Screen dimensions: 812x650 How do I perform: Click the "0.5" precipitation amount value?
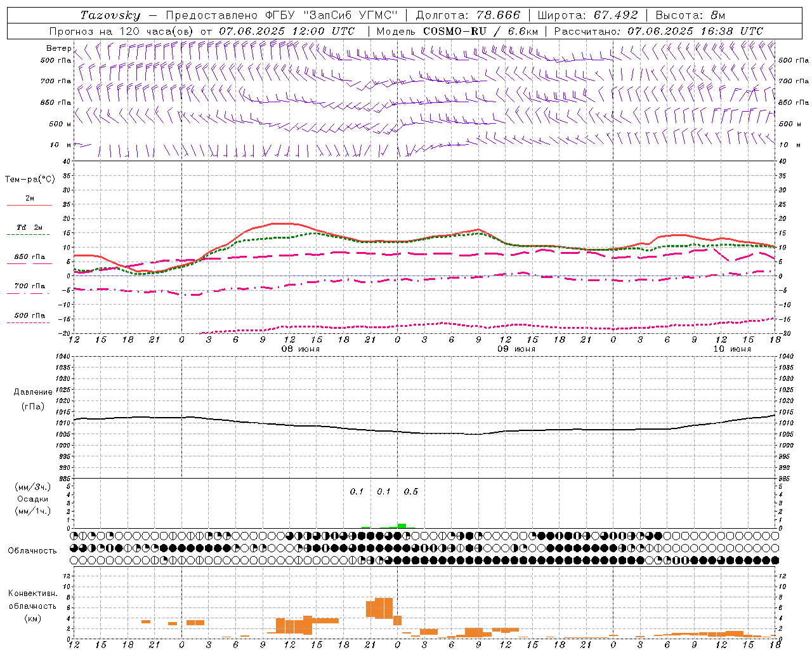411,491
